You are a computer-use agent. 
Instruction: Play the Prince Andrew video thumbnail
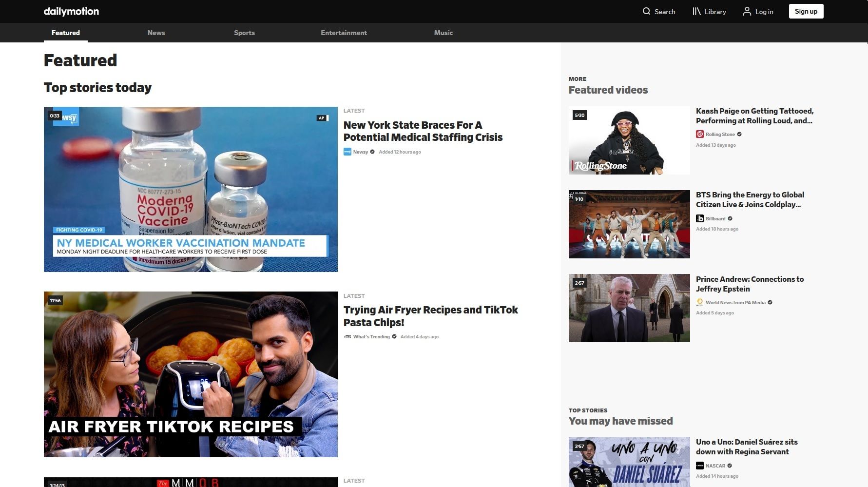pos(629,308)
